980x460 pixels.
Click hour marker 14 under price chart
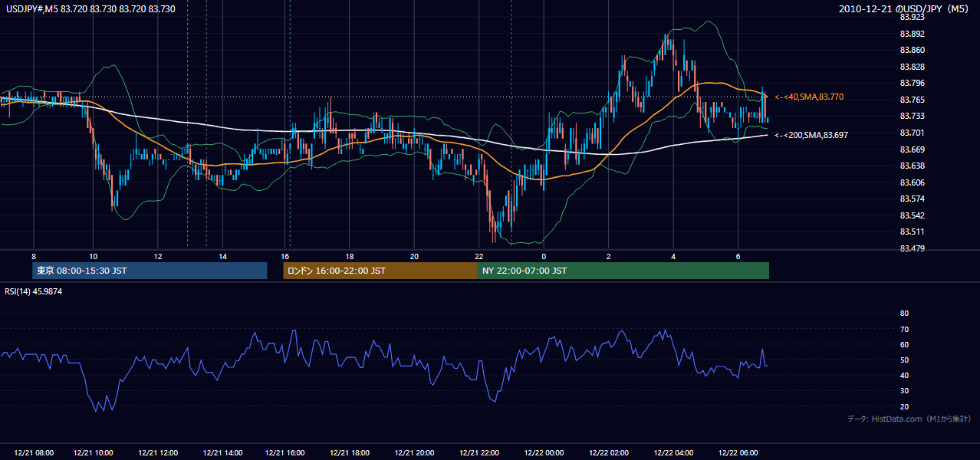click(x=222, y=256)
